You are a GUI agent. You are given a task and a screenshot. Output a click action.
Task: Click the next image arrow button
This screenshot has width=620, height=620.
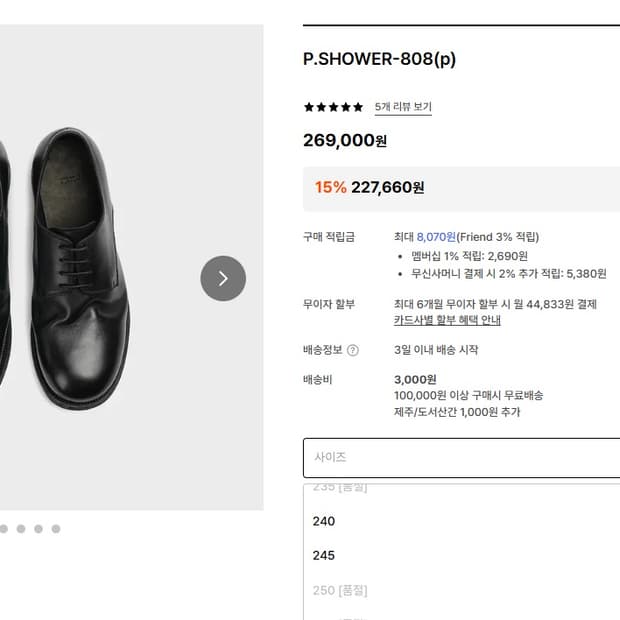(223, 278)
